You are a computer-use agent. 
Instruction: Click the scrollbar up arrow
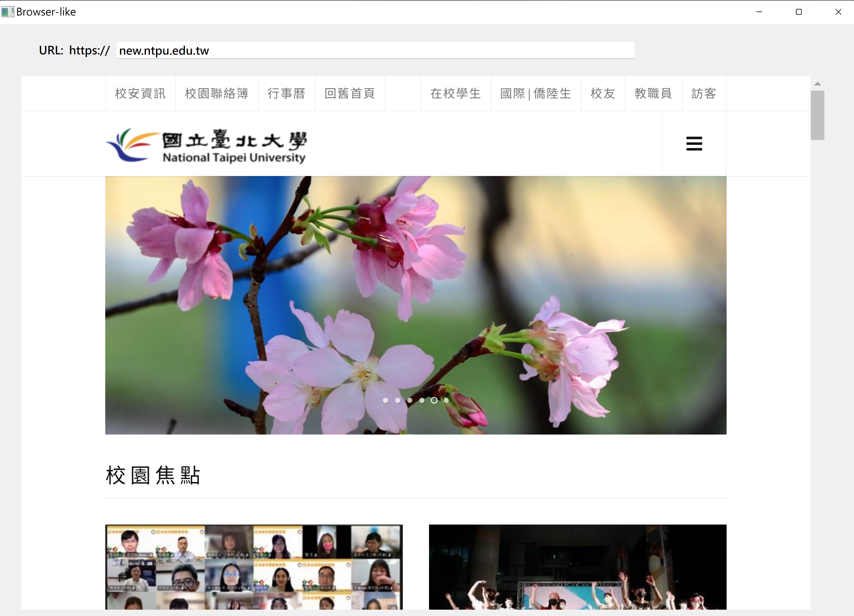[817, 84]
